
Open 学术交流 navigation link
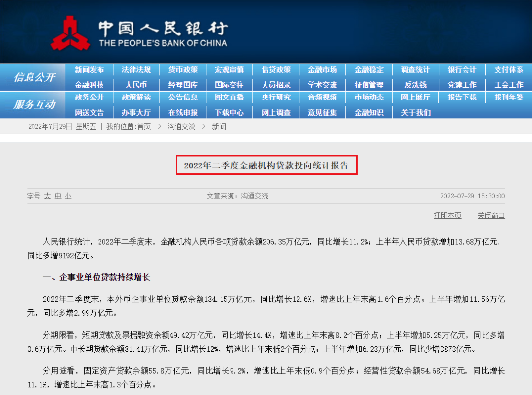tap(322, 85)
